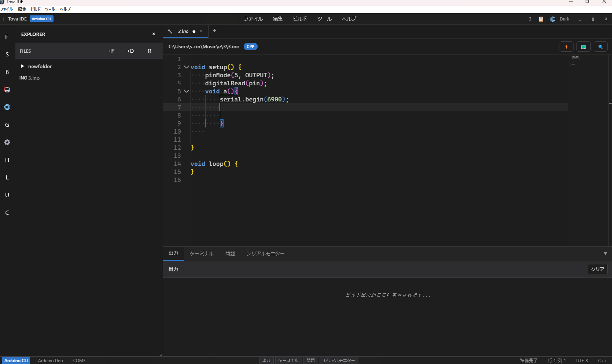Open settings via sidebar gear icon

pyautogui.click(x=7, y=142)
